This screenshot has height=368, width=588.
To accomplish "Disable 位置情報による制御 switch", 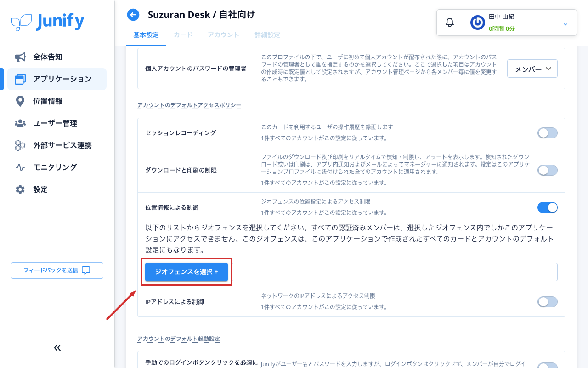I will [x=548, y=207].
